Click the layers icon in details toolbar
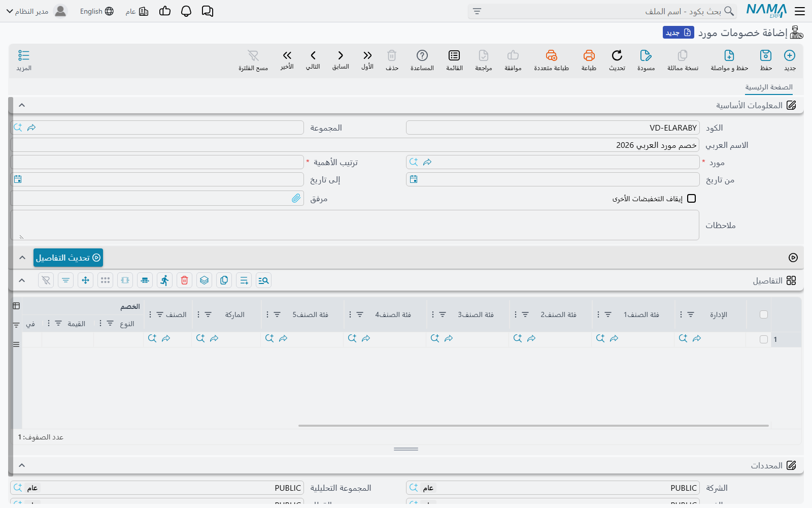 click(x=204, y=280)
